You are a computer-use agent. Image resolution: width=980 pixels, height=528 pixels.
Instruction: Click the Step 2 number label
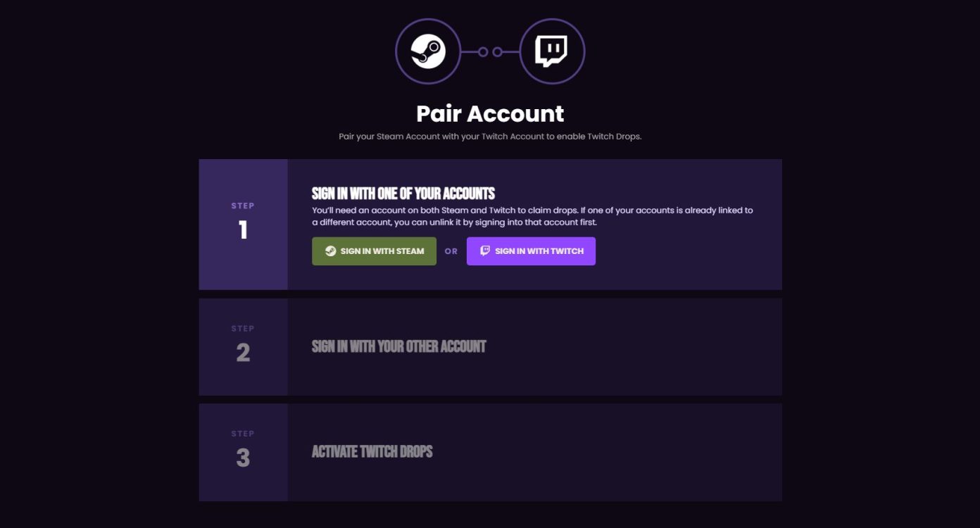[244, 353]
